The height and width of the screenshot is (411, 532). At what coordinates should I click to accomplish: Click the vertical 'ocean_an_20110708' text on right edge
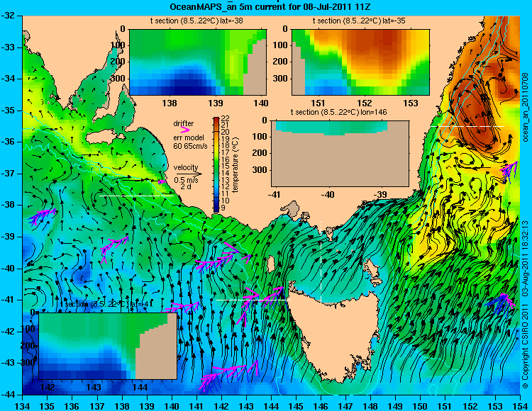pos(525,108)
